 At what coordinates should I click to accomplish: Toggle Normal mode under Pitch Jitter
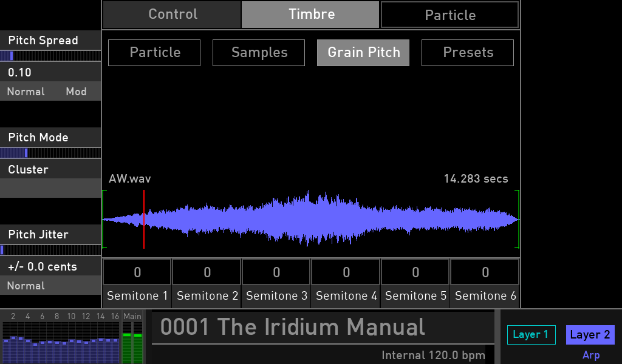[x=26, y=286]
